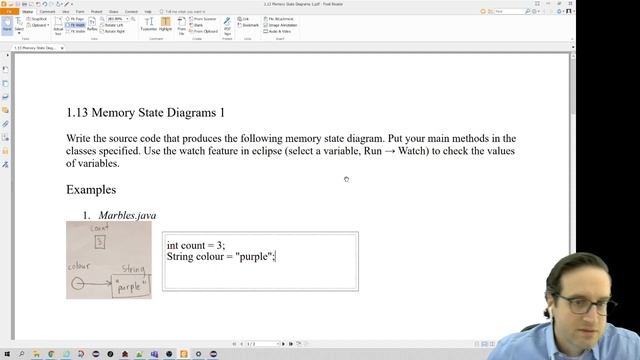Open the Help ribbon tab
Screen dimensions: 640x360
(x=148, y=11)
